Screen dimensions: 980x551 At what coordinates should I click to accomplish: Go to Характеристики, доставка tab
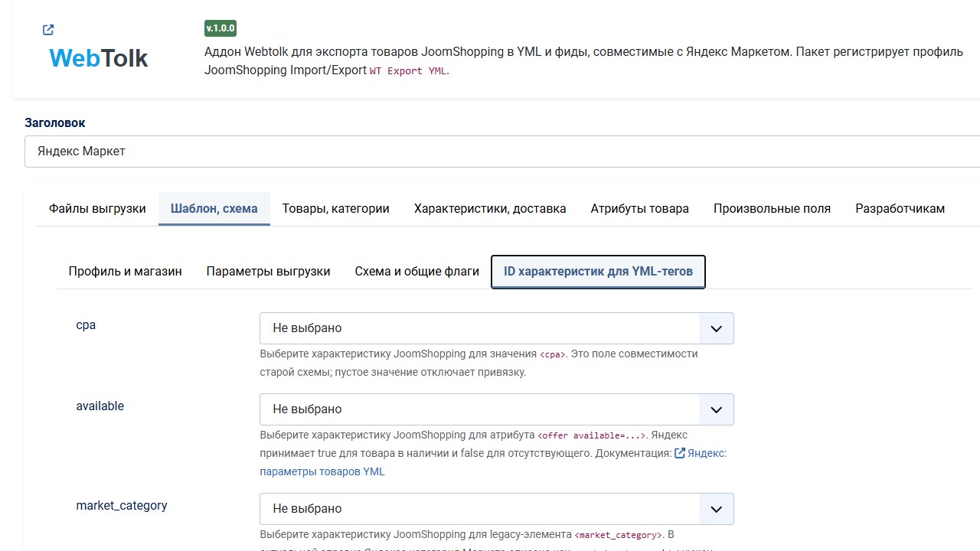pos(490,208)
